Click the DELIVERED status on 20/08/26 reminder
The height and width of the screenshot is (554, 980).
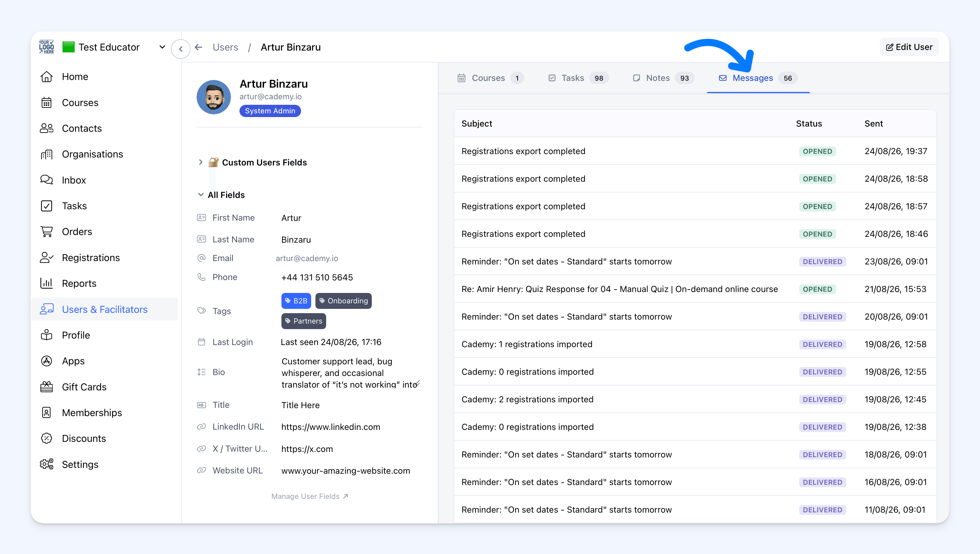click(x=823, y=317)
